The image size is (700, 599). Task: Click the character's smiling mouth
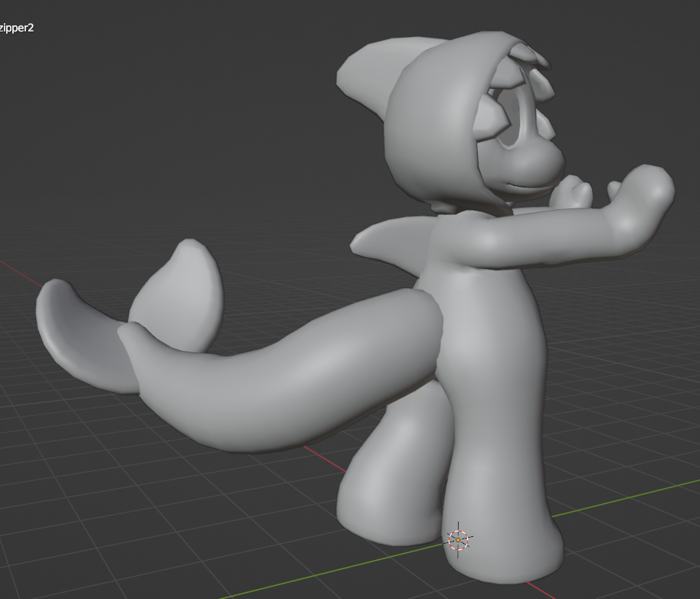tap(527, 186)
